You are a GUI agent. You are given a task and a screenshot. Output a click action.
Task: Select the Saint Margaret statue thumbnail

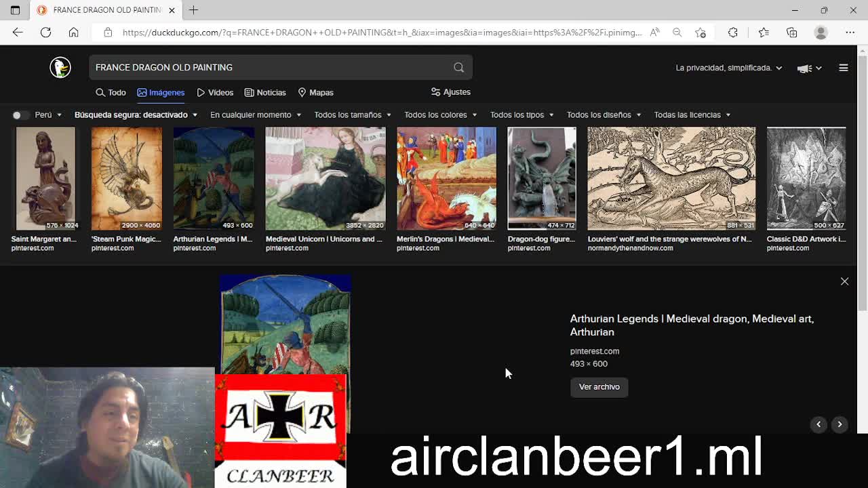(46, 179)
